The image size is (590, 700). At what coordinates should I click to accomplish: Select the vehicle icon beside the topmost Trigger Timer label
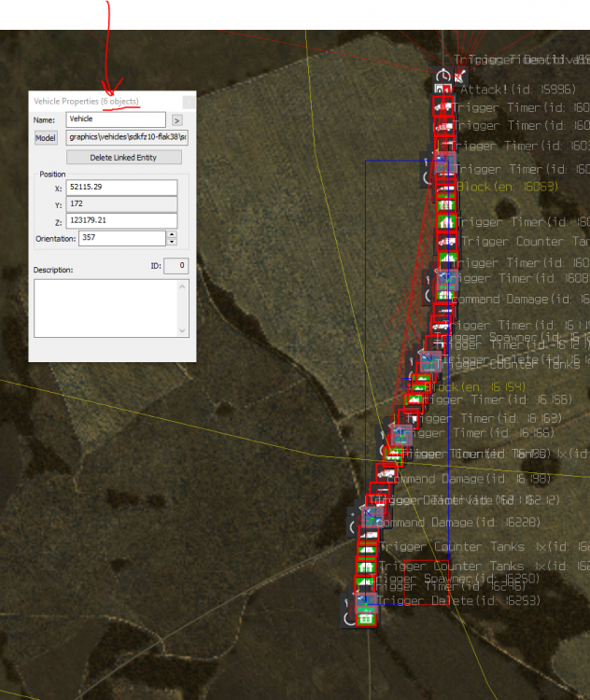pyautogui.click(x=443, y=107)
